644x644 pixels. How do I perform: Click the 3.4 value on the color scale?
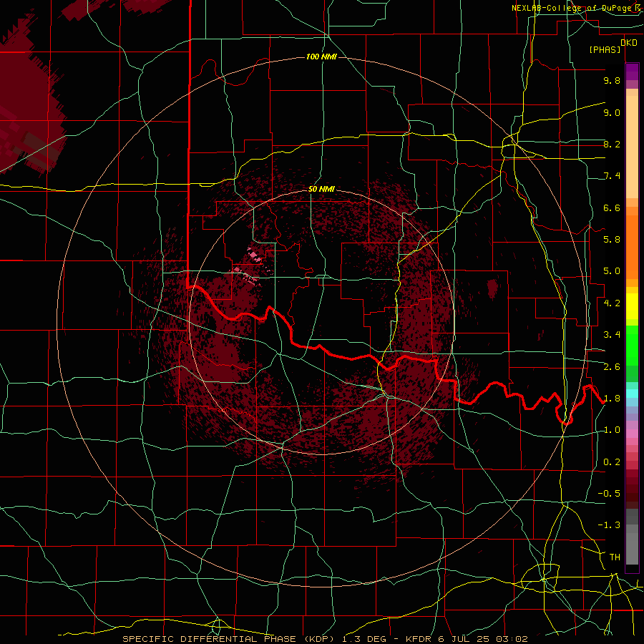(x=612, y=335)
